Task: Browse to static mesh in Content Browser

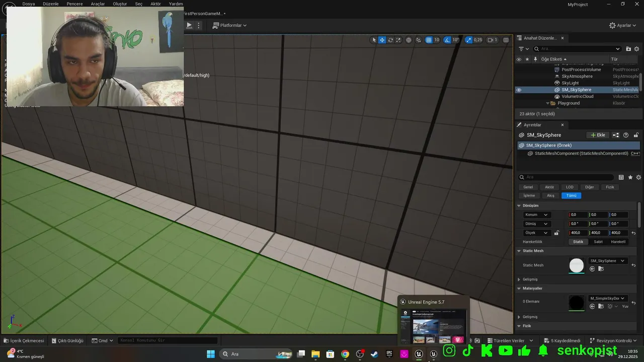Action: (600, 269)
